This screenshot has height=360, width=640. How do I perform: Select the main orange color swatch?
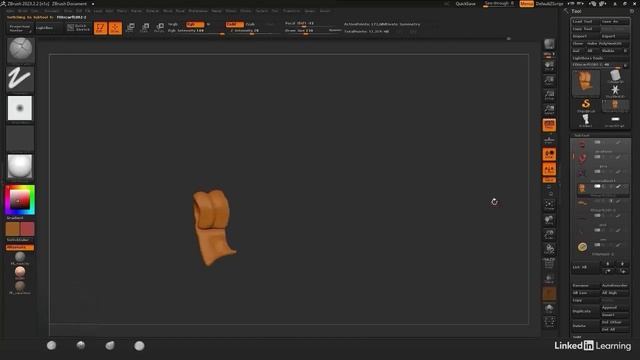[13, 229]
